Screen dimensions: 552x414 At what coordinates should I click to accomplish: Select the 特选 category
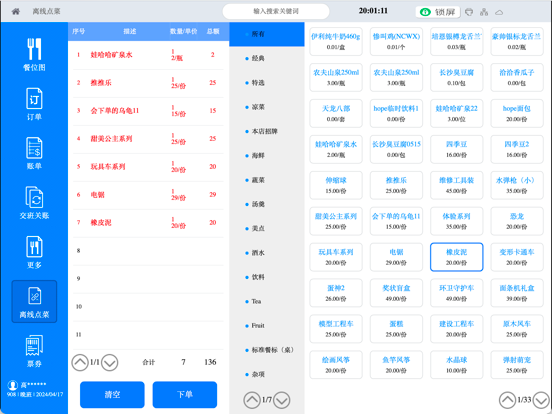tap(267, 83)
